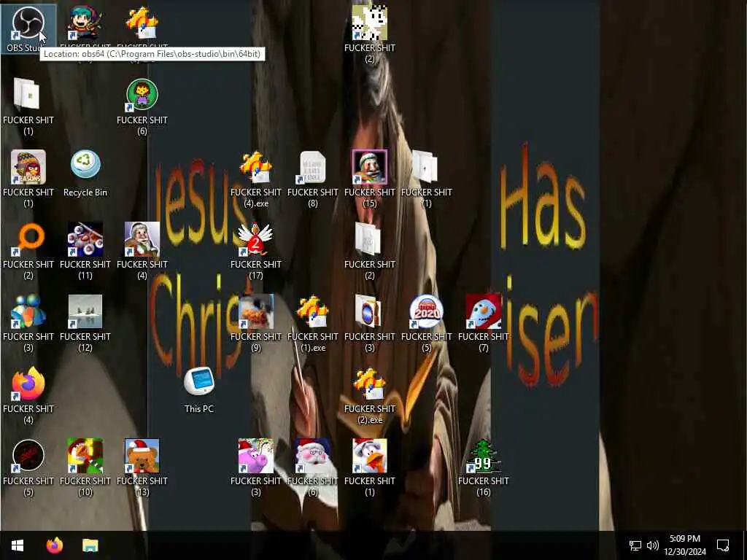747x560 pixels.
Task: Open the taskbar clock showing 5:09 PM
Action: (685, 545)
